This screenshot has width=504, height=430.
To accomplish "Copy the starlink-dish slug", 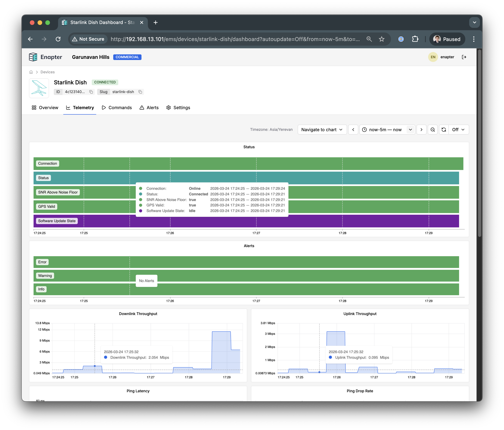I will click(x=140, y=92).
